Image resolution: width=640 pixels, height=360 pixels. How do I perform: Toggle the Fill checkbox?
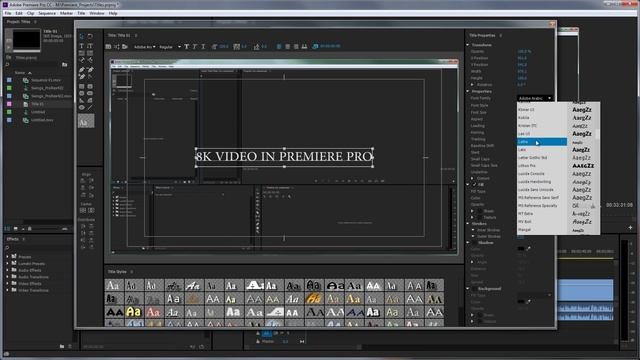[474, 184]
